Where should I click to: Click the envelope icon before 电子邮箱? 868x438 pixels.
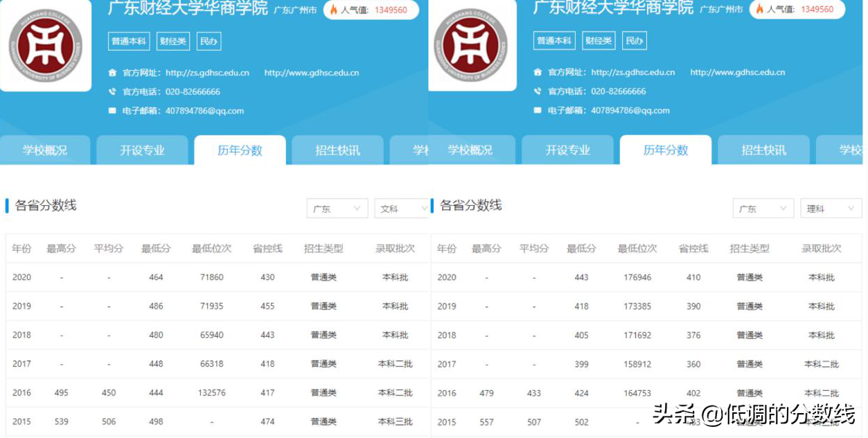pos(114,110)
